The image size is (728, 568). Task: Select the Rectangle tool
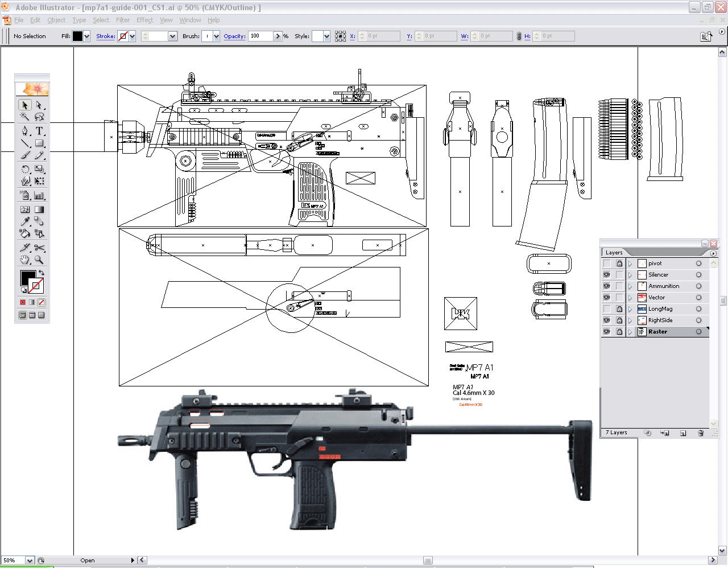(x=39, y=143)
